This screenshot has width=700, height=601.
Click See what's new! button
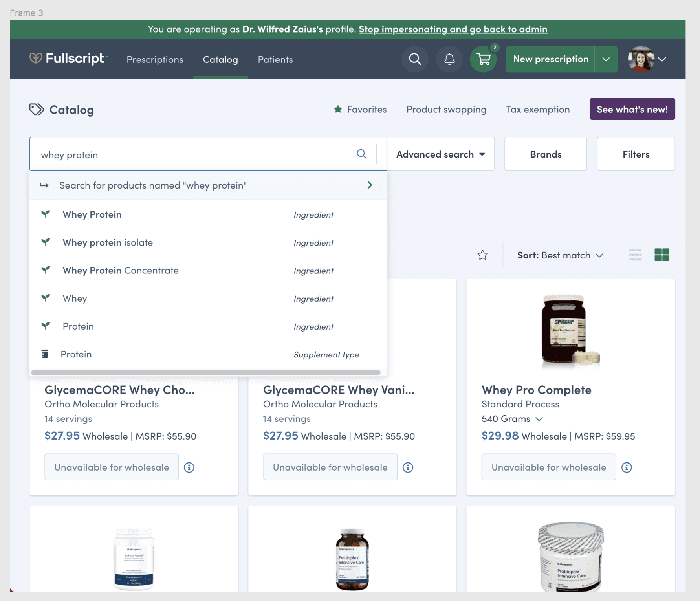point(632,109)
